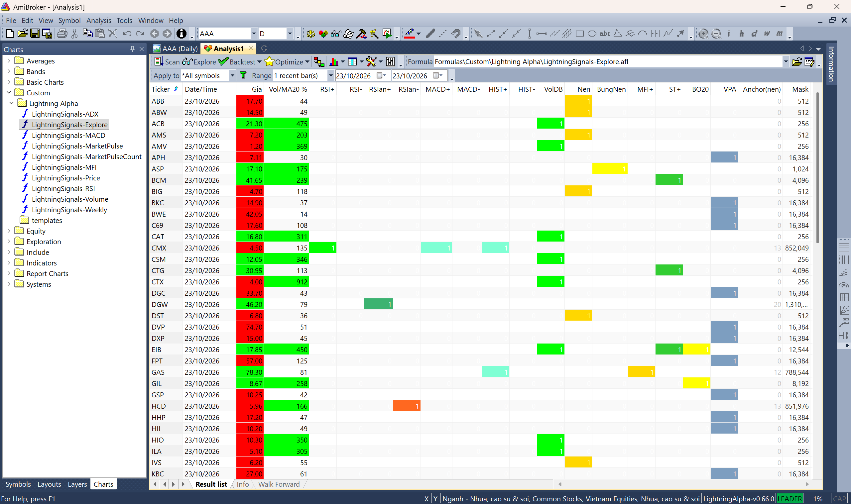
Task: Select the arrow pointer tool
Action: click(x=478, y=33)
